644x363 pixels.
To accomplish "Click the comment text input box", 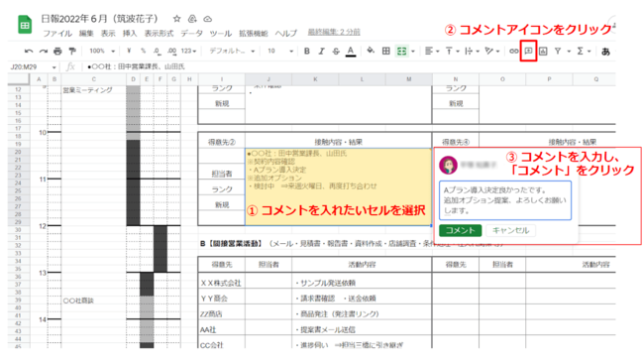I will click(505, 200).
